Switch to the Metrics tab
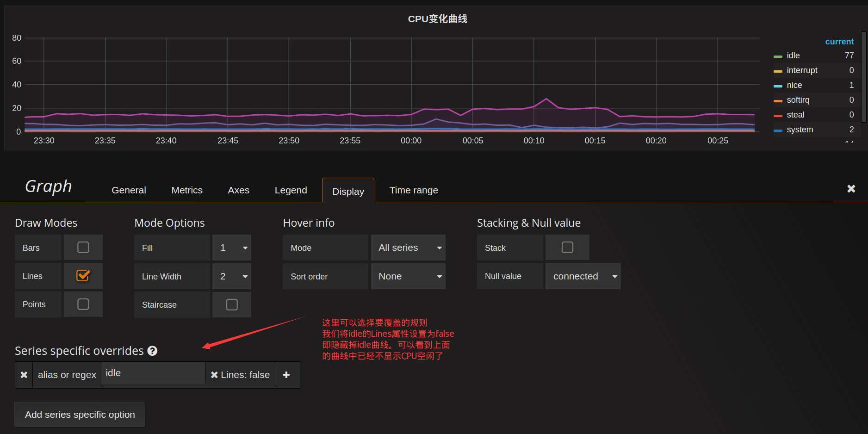This screenshot has height=434, width=868. pos(187,190)
